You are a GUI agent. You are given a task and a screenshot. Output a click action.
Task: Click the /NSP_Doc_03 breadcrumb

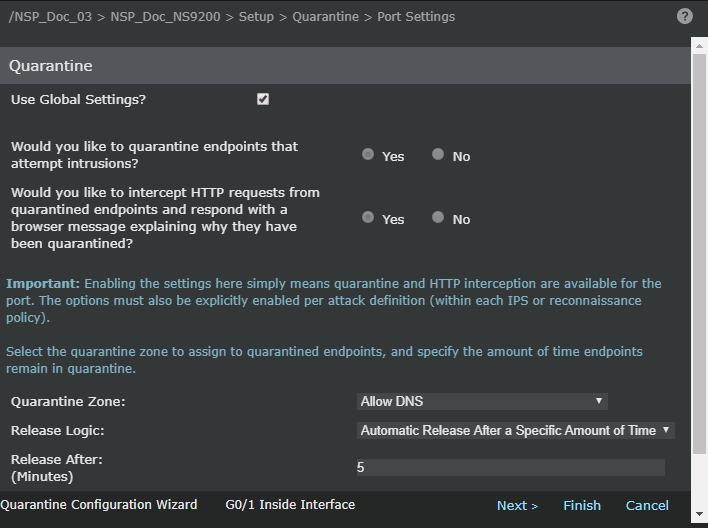(50, 17)
